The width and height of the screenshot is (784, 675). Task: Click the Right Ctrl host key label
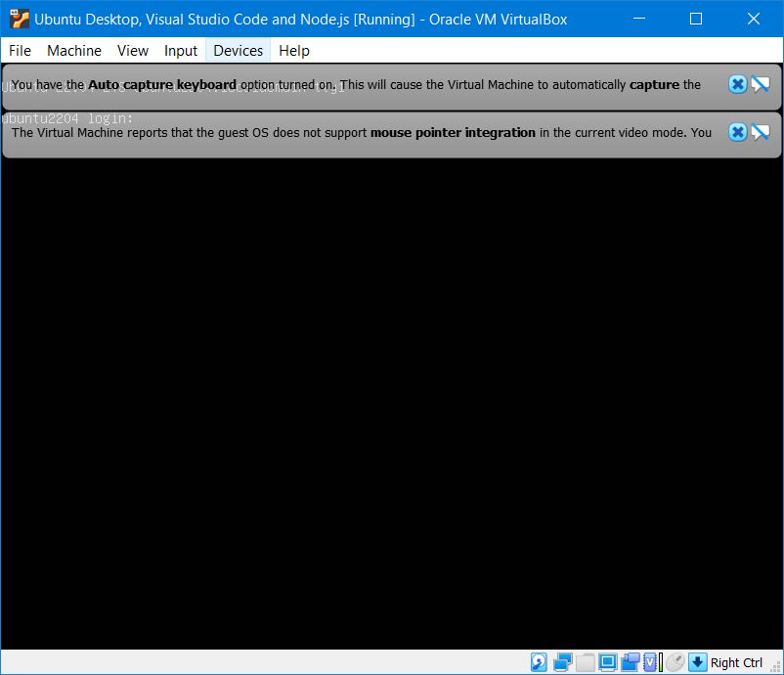pyautogui.click(x=737, y=662)
